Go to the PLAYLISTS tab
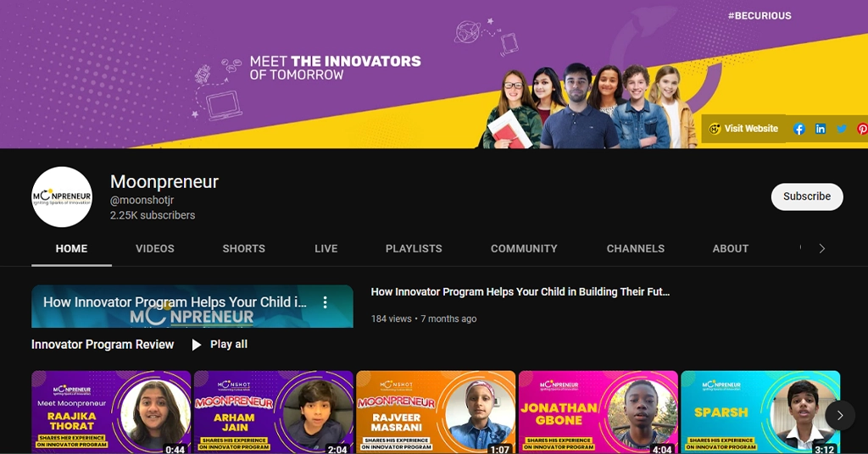 coord(414,249)
